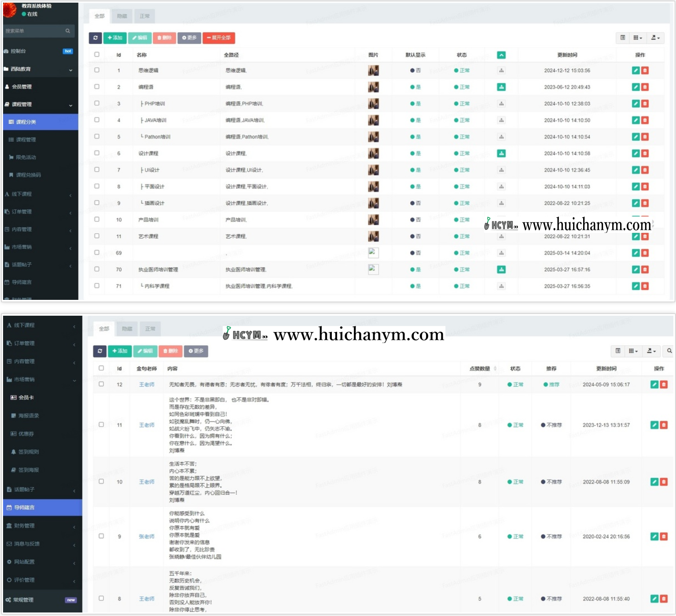Switch to the 隐藏 tab in category list
This screenshot has height=616, width=676.
coord(122,16)
